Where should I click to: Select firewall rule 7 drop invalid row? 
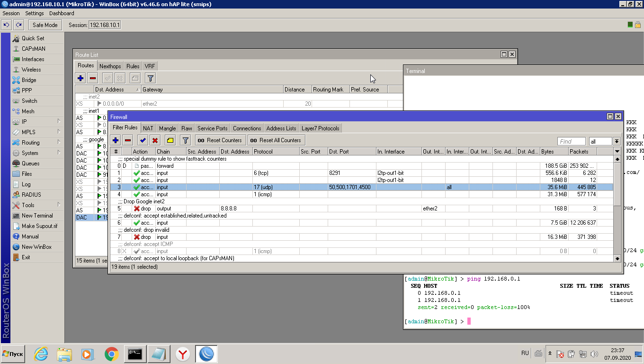[x=362, y=237]
